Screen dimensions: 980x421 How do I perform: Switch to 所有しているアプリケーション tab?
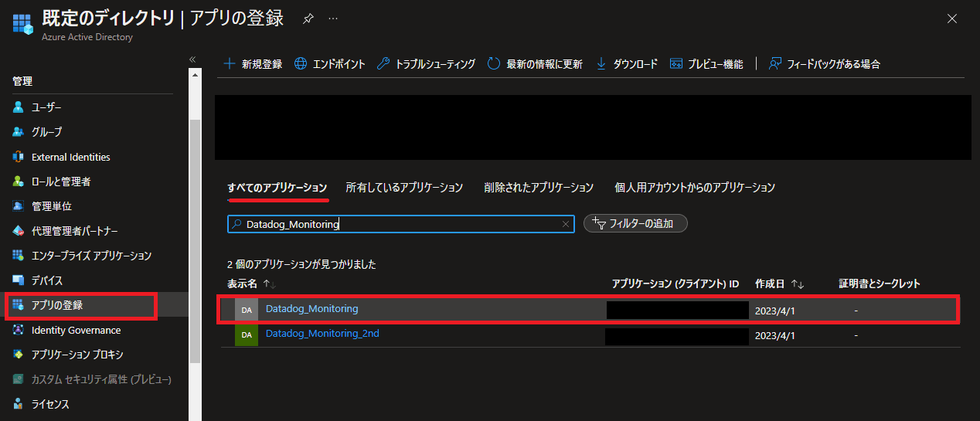(404, 188)
